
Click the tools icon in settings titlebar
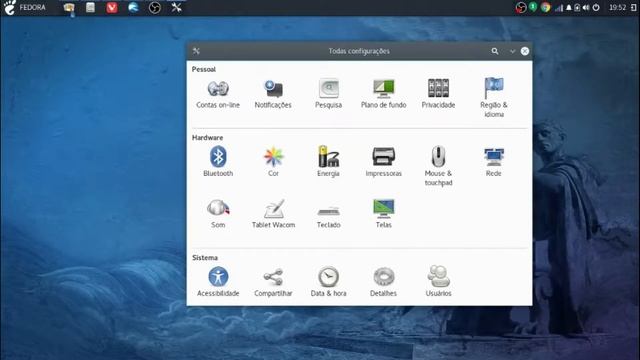pyautogui.click(x=196, y=51)
